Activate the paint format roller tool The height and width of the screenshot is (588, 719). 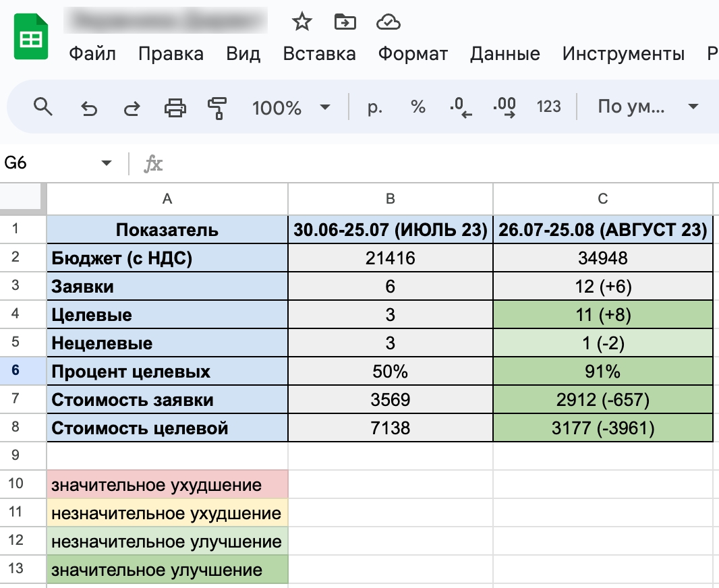pos(217,107)
